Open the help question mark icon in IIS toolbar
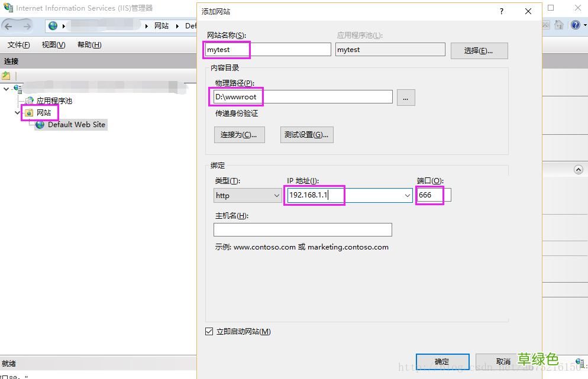 pyautogui.click(x=576, y=25)
